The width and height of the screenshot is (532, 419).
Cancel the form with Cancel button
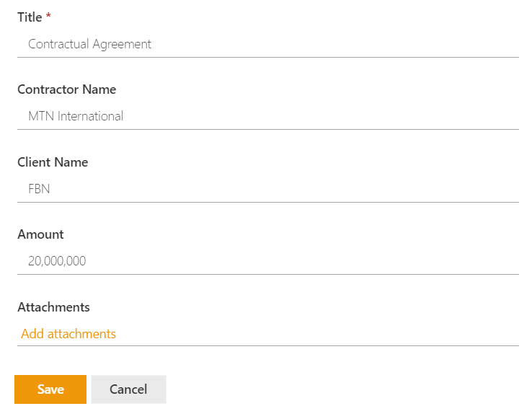click(x=128, y=389)
